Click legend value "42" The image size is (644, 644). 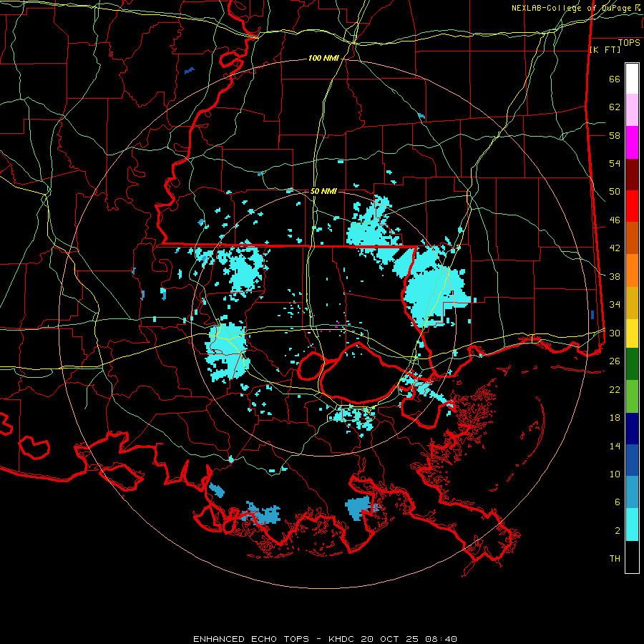tap(615, 248)
